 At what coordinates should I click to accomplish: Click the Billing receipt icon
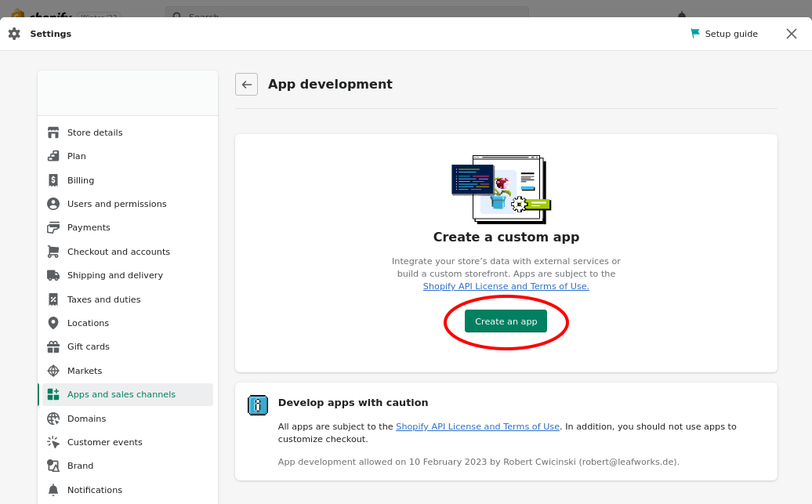[x=53, y=180]
